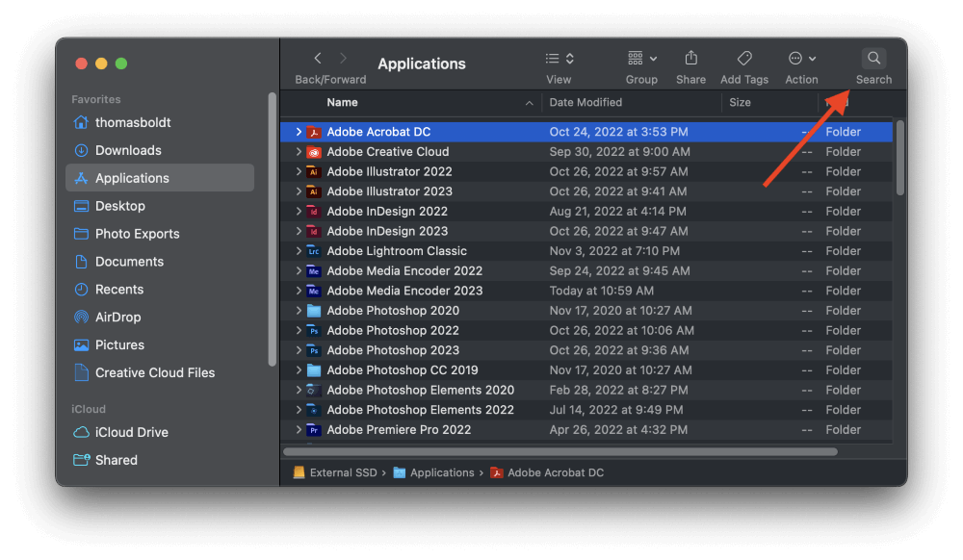Select the Adobe Illustrator 2023 icon
Screen dimensions: 963x560
[314, 191]
